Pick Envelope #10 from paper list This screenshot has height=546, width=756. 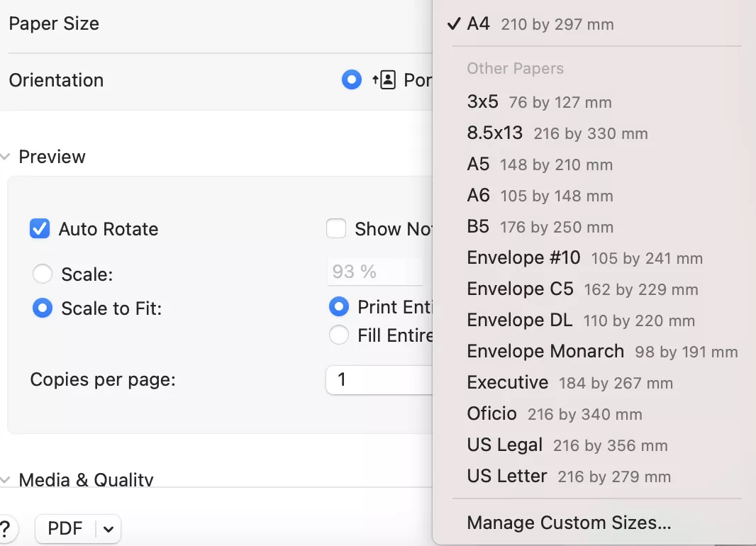click(523, 258)
